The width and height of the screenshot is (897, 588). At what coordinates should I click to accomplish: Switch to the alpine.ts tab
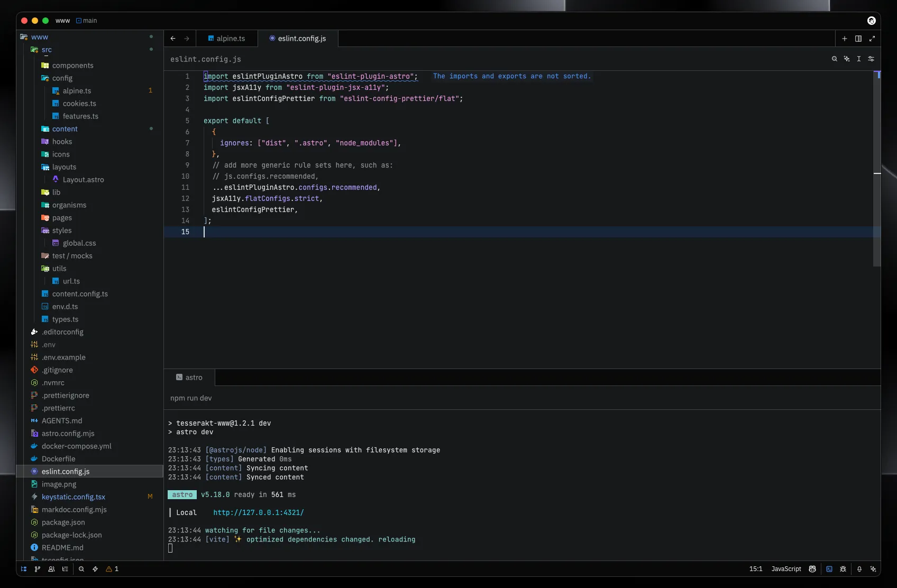click(x=227, y=39)
